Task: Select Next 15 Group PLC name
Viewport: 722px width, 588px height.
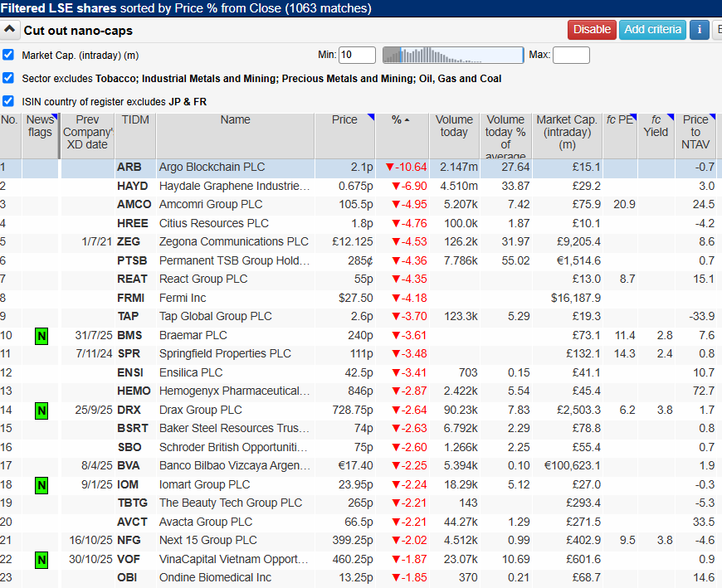Action: coord(207,540)
